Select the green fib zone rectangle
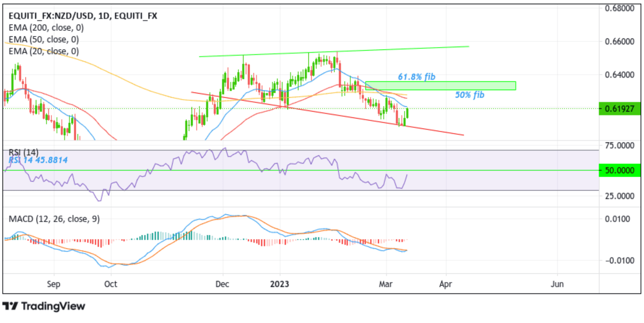Screen dimensions: 644x323 [441, 86]
